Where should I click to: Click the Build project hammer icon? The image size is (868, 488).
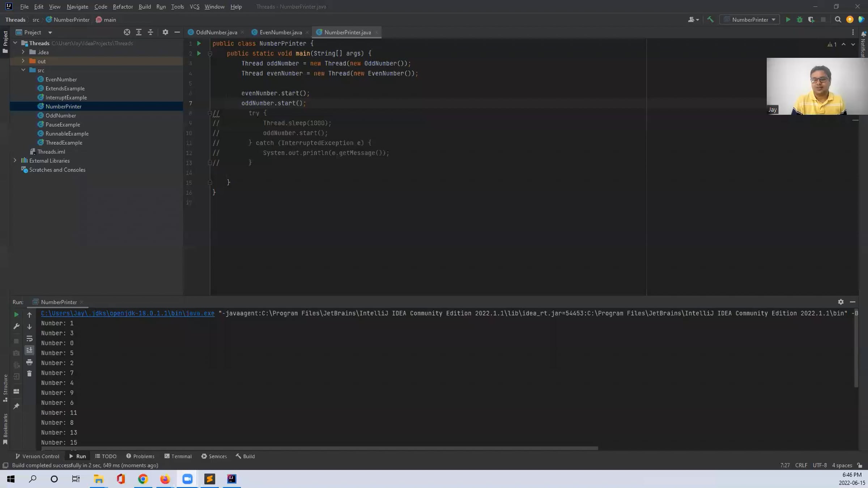click(710, 20)
